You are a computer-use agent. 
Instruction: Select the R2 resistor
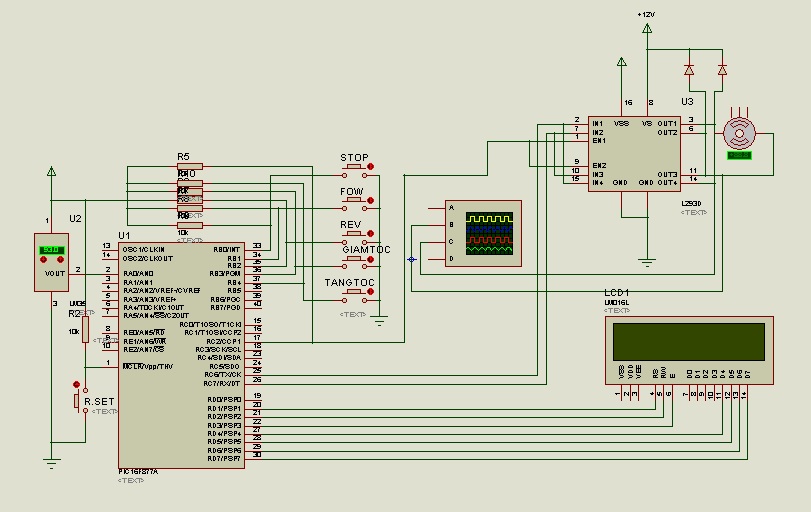[x=85, y=329]
